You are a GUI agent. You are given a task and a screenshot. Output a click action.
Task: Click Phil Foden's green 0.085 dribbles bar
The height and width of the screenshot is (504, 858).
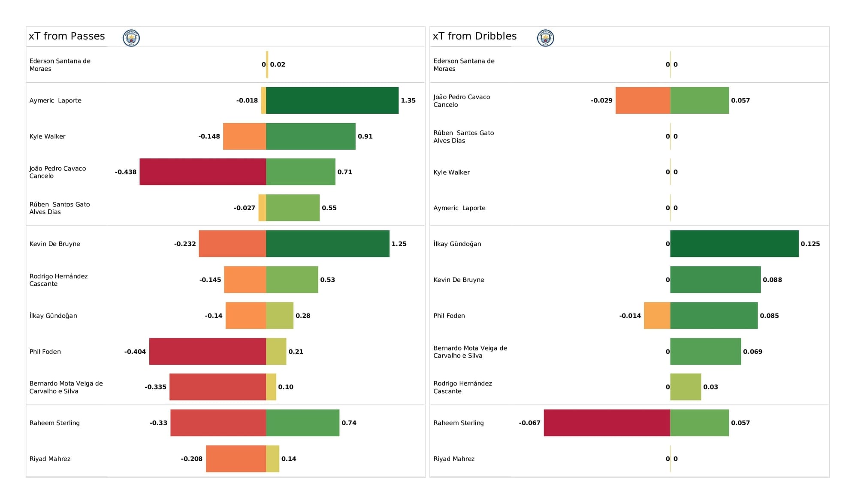coord(714,315)
